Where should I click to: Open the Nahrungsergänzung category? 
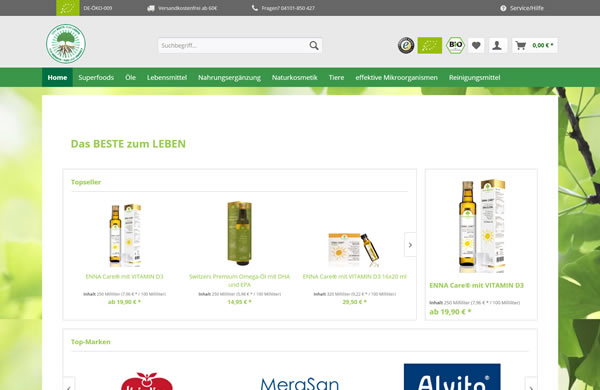click(229, 77)
